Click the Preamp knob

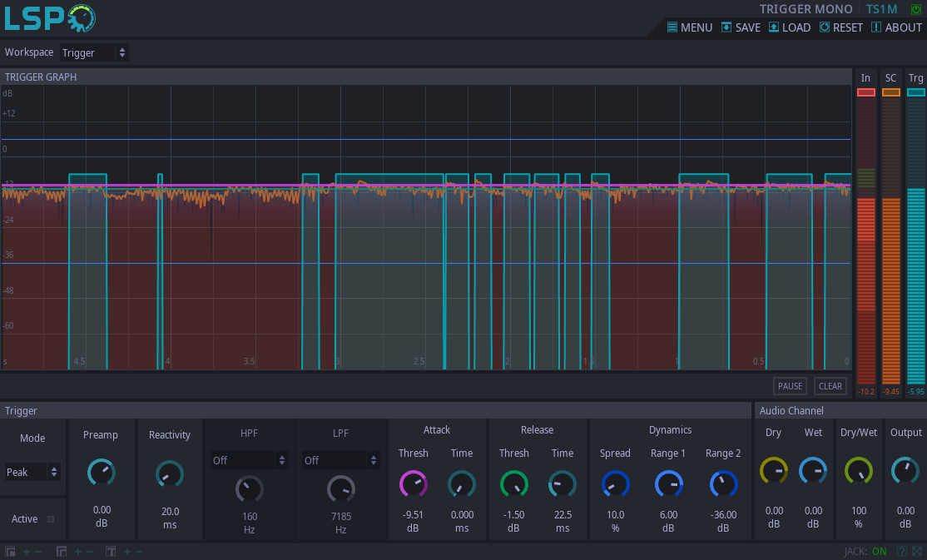coord(101,473)
